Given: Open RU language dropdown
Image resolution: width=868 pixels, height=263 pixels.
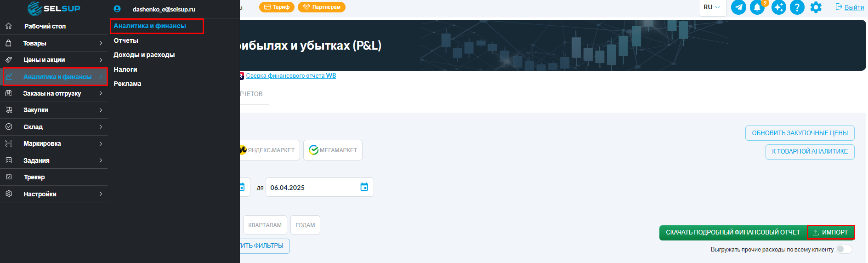Looking at the screenshot, I should (x=712, y=7).
